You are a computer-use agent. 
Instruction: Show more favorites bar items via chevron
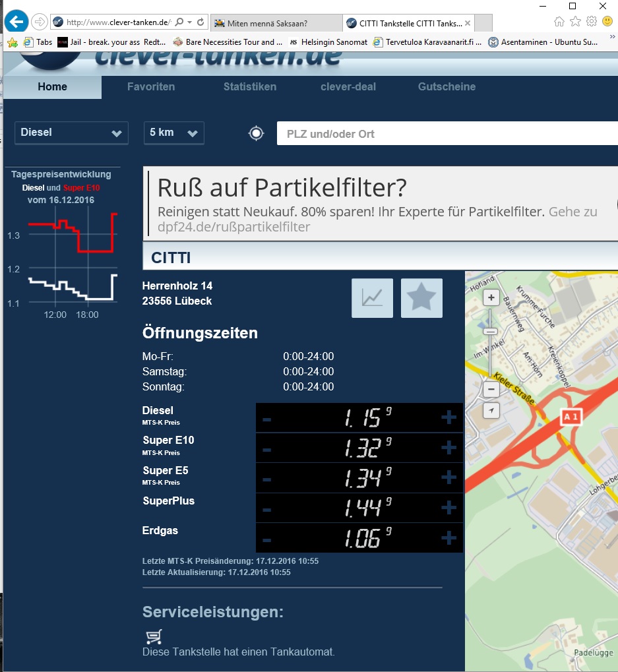coord(613,38)
